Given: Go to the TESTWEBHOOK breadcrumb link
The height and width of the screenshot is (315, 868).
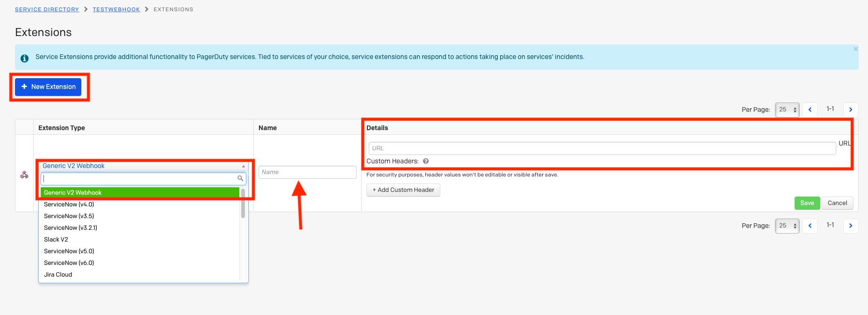Looking at the screenshot, I should coord(116,9).
